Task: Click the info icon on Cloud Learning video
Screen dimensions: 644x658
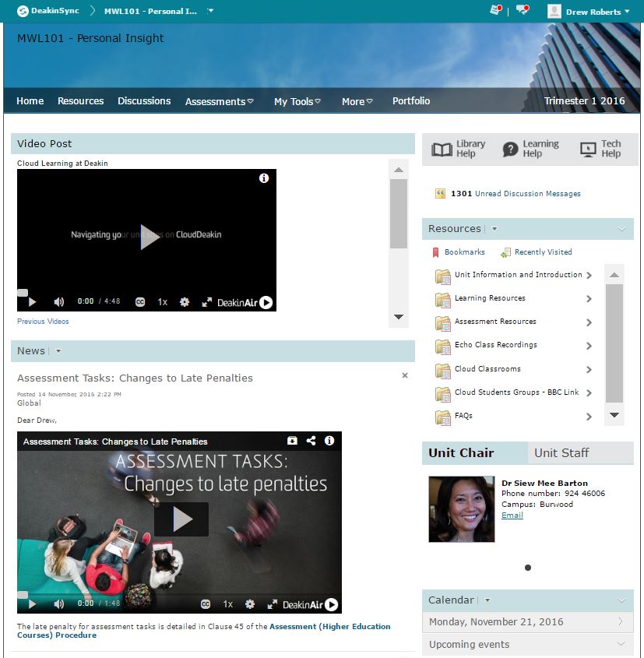Action: coord(264,178)
